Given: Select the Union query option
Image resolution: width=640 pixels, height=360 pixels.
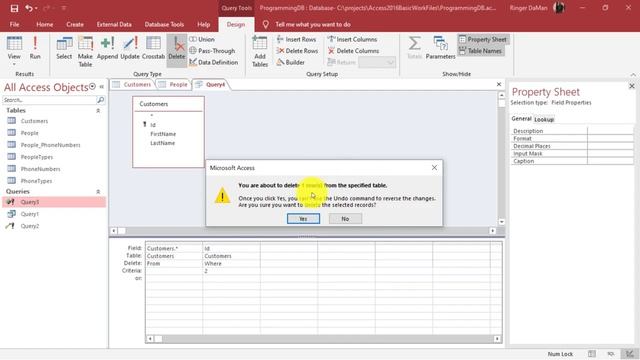Looking at the screenshot, I should 202,39.
